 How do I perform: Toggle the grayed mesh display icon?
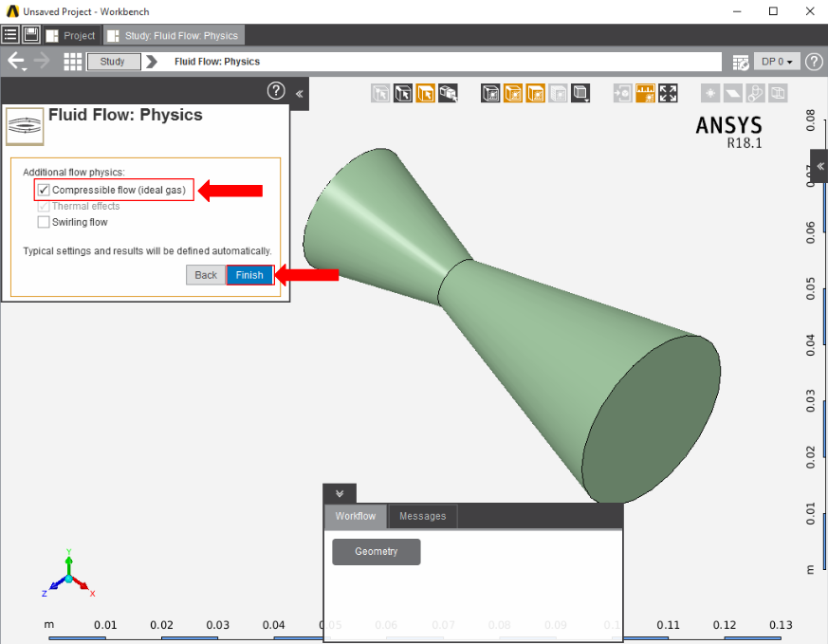click(558, 94)
